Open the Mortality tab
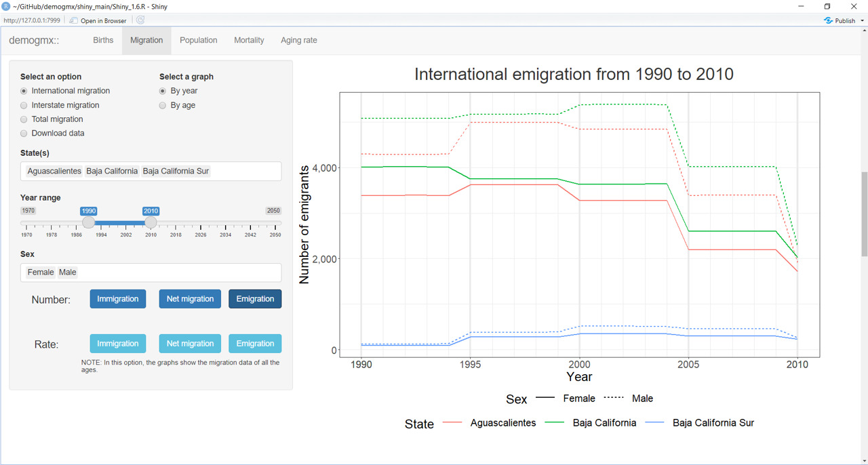The image size is (868, 465). click(249, 41)
